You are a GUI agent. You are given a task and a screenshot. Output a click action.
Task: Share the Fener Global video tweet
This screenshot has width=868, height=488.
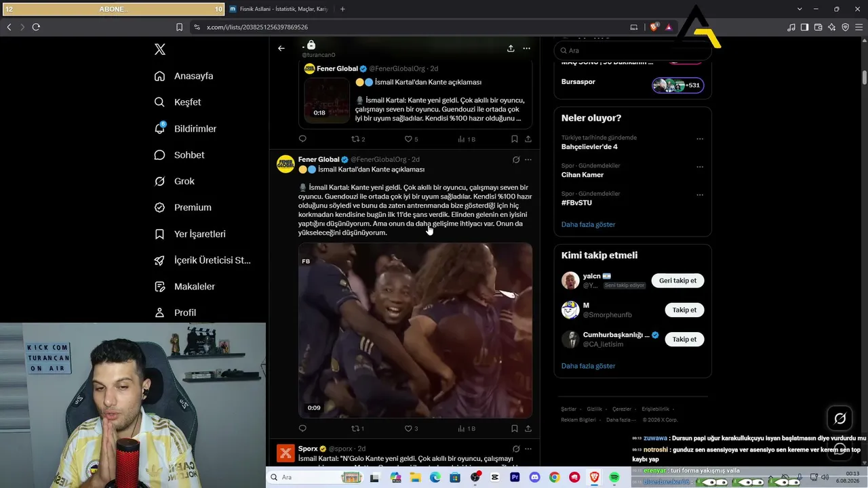click(x=528, y=428)
